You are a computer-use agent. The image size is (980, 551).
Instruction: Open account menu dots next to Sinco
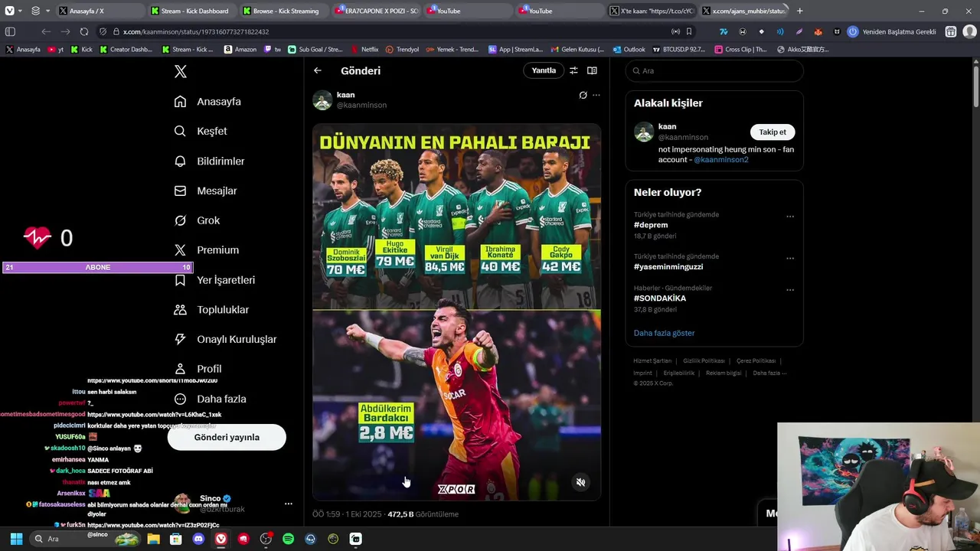click(x=288, y=504)
